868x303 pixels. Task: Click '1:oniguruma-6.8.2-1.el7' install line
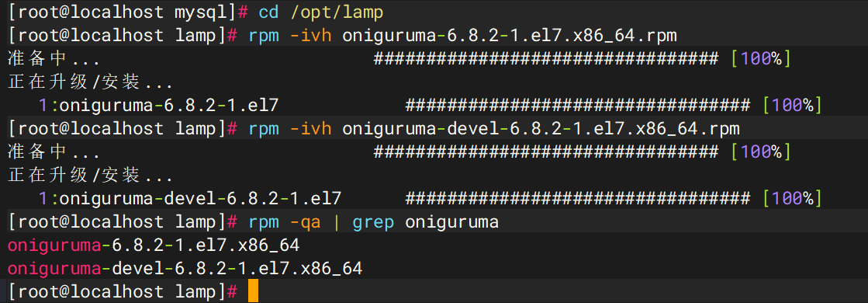[158, 106]
